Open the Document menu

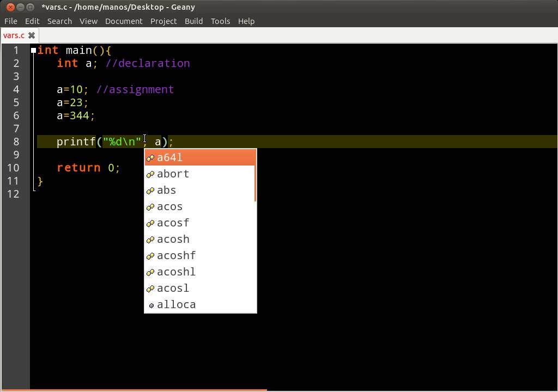click(124, 21)
